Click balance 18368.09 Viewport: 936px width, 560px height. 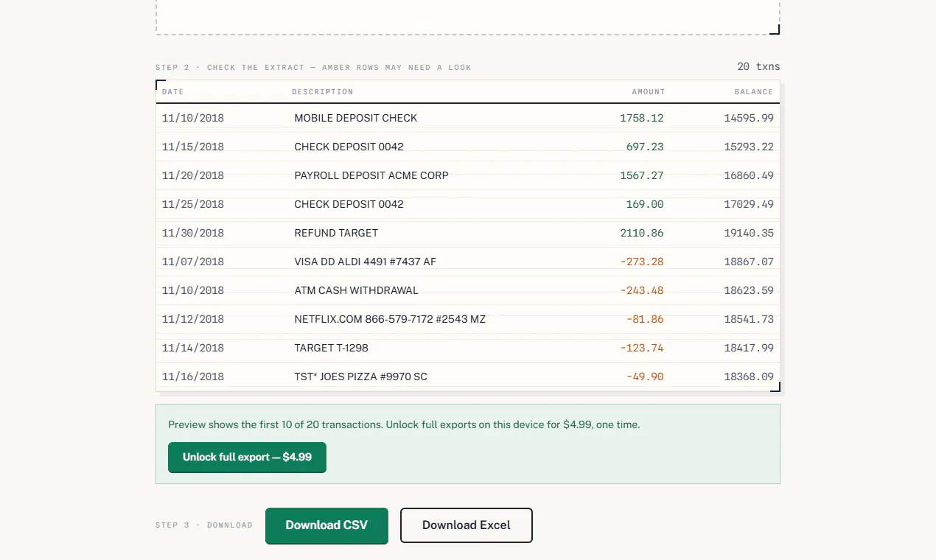749,377
